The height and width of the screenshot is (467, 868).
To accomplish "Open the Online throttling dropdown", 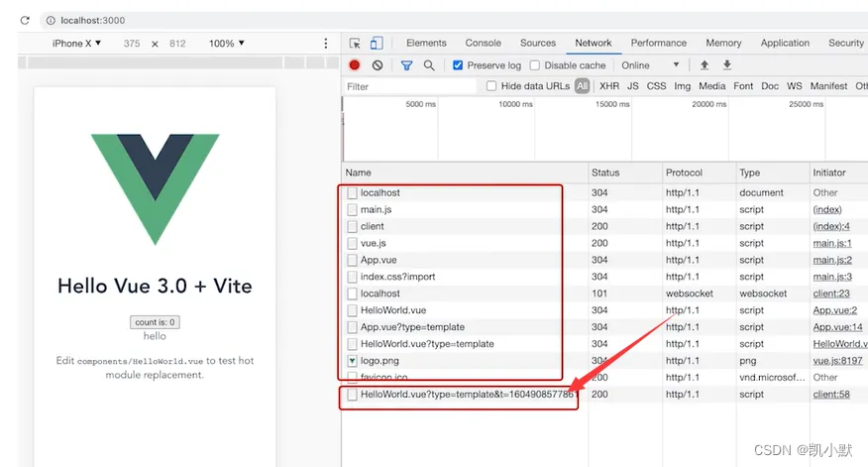I will (650, 65).
